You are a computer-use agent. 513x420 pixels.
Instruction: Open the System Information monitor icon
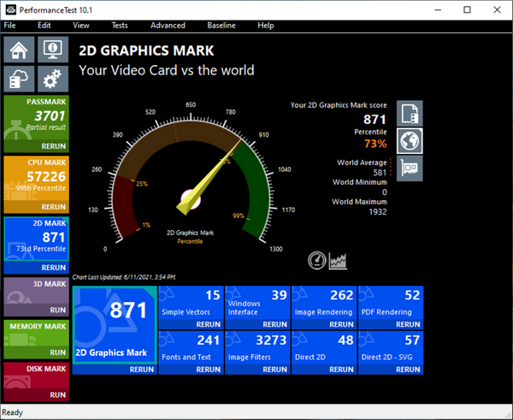tap(53, 50)
